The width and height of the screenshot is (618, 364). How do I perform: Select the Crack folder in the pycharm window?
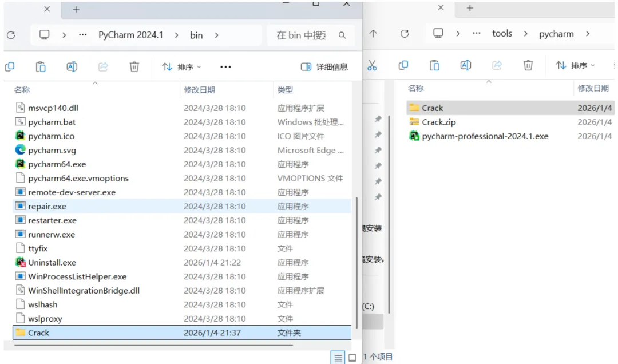(510, 108)
